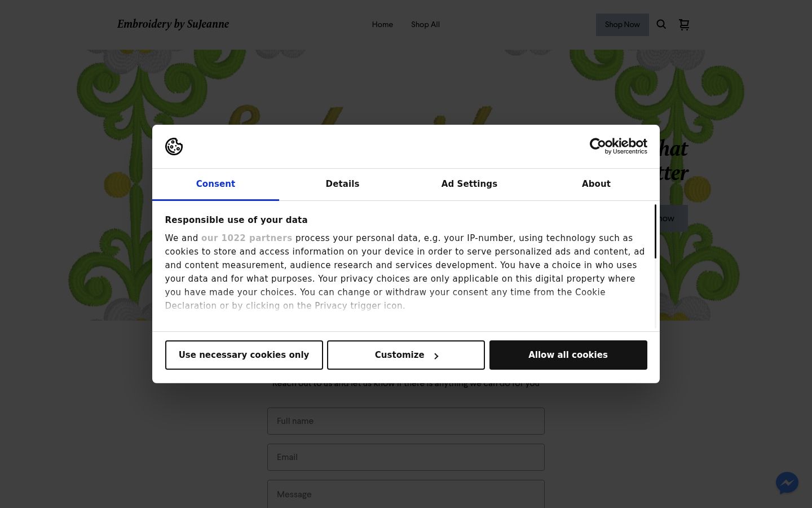Open the Messenger chat bubble
The image size is (812, 508).
[x=787, y=483]
